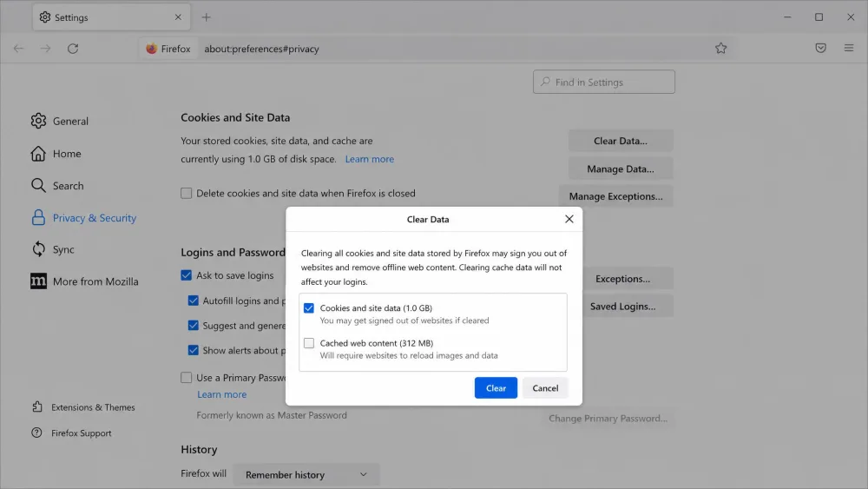The height and width of the screenshot is (489, 868).
Task: Open General settings section
Action: (x=70, y=121)
